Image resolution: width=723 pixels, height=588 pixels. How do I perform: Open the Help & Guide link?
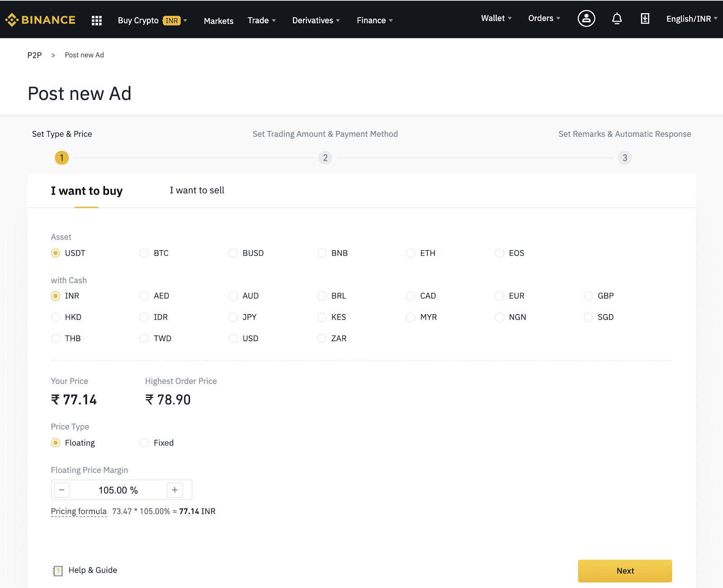pos(93,570)
